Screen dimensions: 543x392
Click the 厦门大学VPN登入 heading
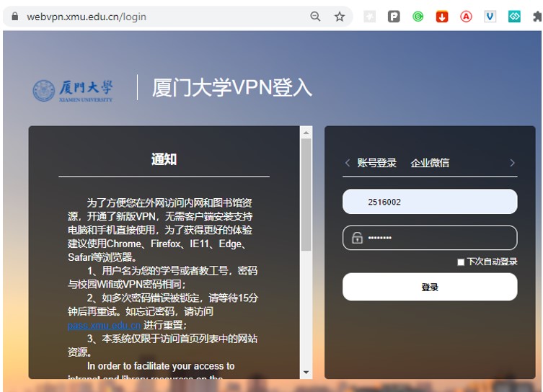point(232,87)
